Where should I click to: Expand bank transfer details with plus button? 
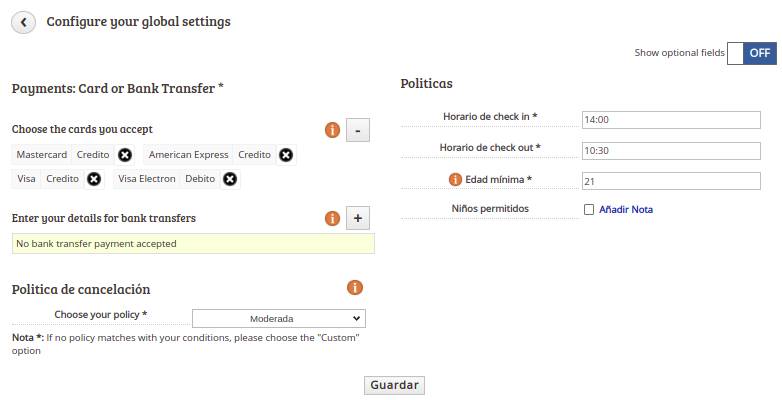click(x=358, y=218)
